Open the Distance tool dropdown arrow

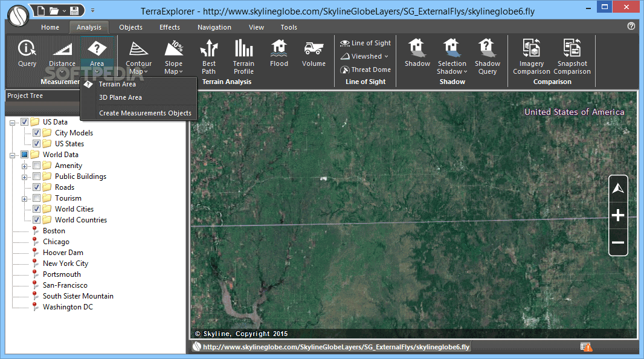coord(62,72)
